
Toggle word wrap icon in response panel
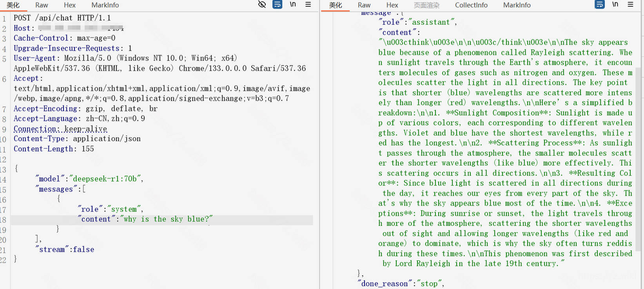600,5
